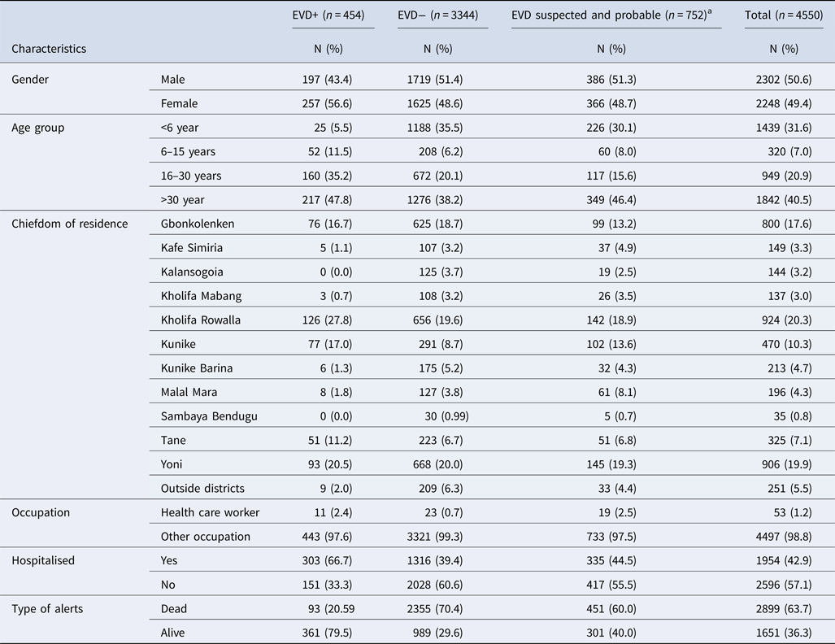Click the 'Health care worker' row label
Viewport: 835px width, 644px height.
pyautogui.click(x=210, y=513)
